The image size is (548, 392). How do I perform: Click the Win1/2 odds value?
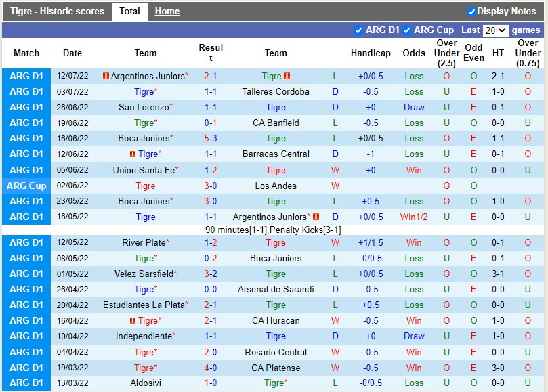point(414,217)
